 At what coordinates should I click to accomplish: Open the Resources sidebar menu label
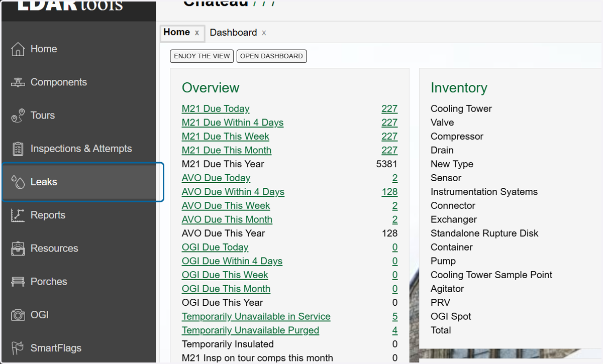click(x=54, y=249)
